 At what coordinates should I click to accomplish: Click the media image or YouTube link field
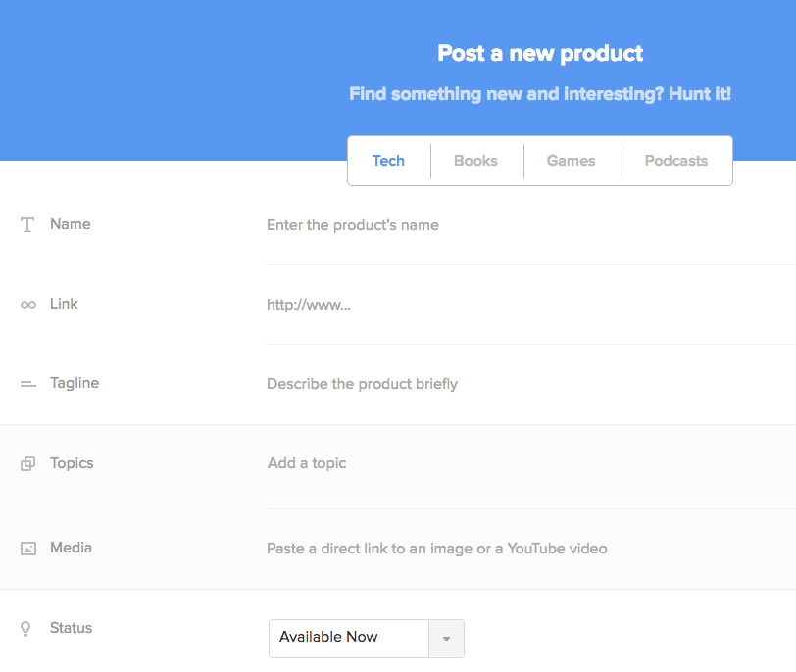click(529, 549)
